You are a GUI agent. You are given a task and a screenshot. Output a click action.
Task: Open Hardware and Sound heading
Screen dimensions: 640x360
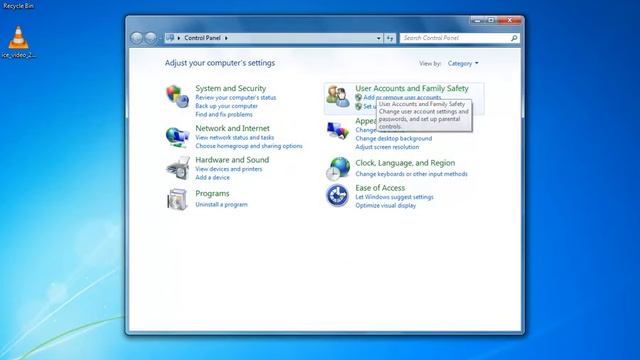click(x=232, y=160)
